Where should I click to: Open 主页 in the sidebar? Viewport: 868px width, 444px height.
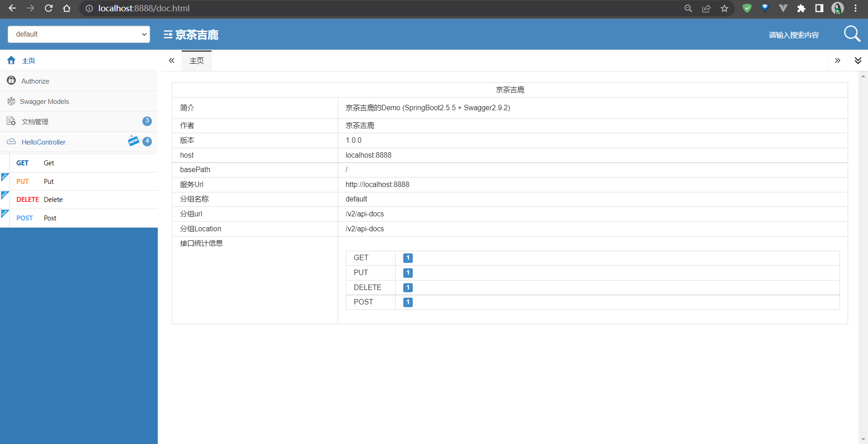(79, 61)
